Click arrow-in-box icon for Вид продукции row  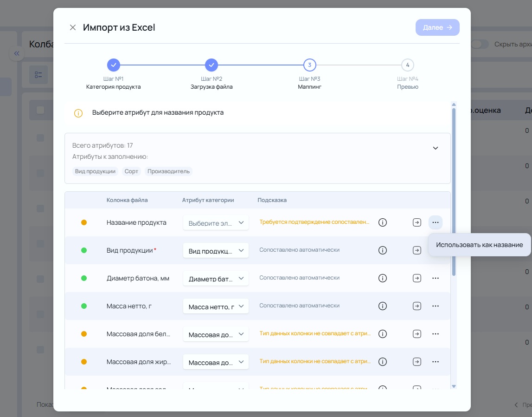click(x=417, y=250)
